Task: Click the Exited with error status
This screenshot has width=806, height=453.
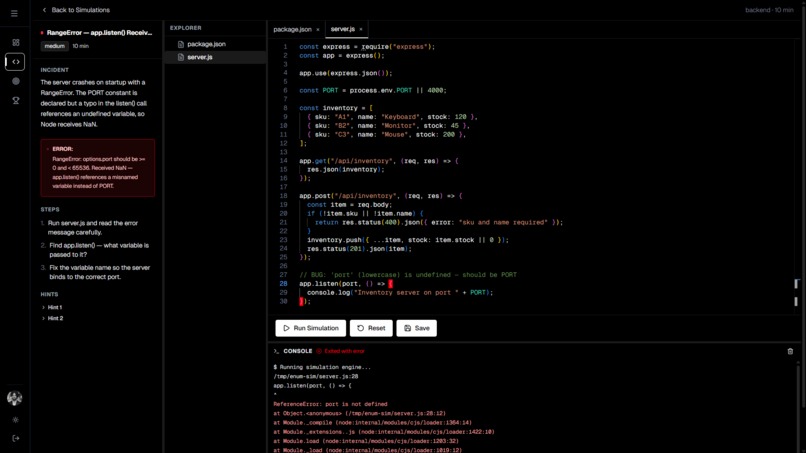Action: click(x=340, y=351)
